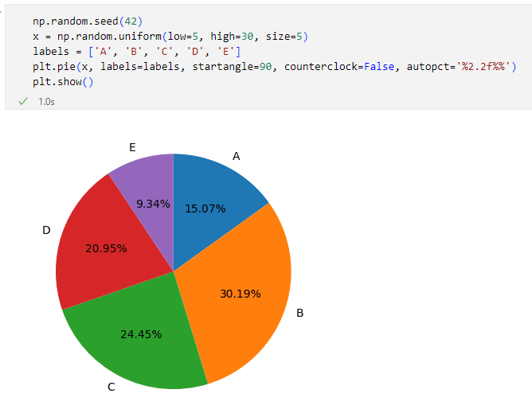Click the outer label C below the chart
Screen dimensions: 532x413
tap(111, 387)
